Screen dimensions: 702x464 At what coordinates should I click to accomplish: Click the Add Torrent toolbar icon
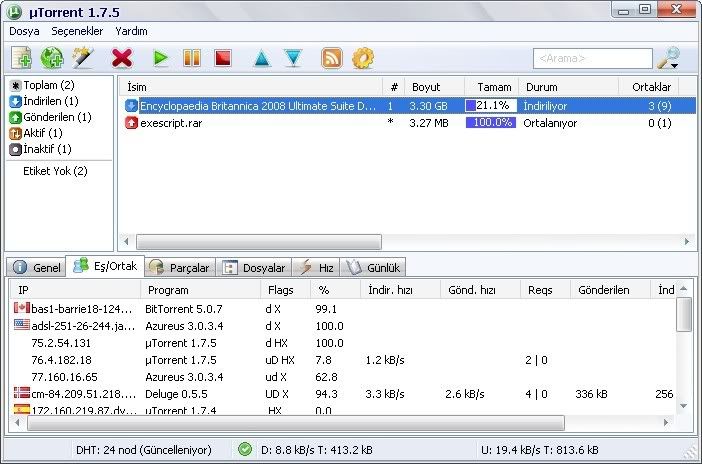tap(21, 58)
